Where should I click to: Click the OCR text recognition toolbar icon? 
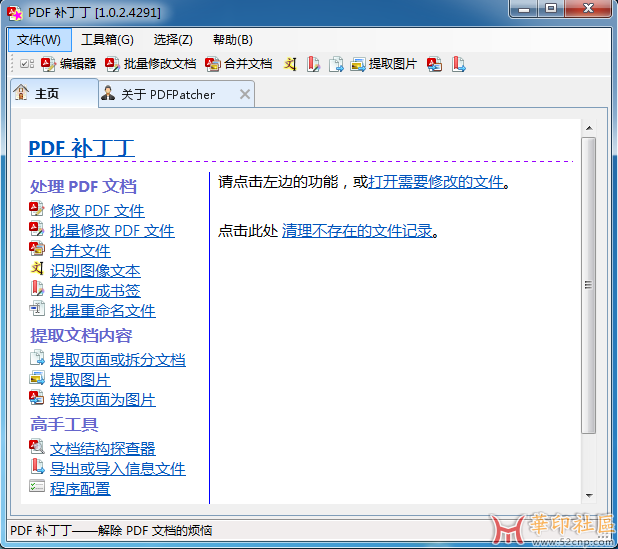tap(290, 64)
